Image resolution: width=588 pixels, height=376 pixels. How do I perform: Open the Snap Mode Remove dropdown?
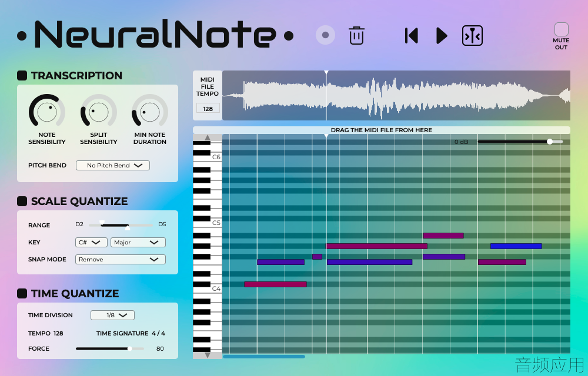(121, 259)
